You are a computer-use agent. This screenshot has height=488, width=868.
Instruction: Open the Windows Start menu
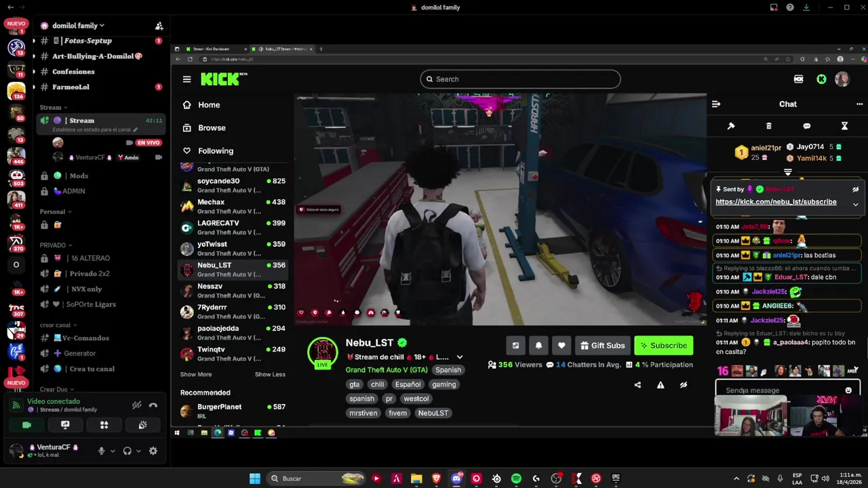255,479
